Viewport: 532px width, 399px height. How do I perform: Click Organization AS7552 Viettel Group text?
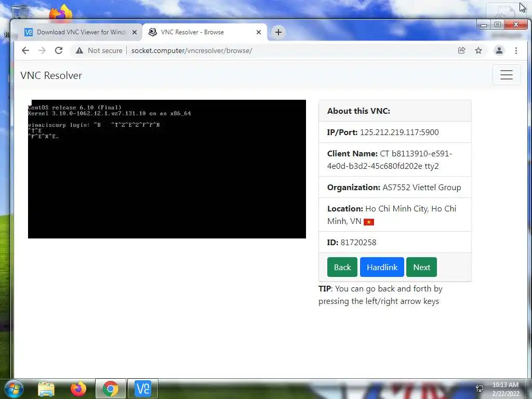pos(394,187)
